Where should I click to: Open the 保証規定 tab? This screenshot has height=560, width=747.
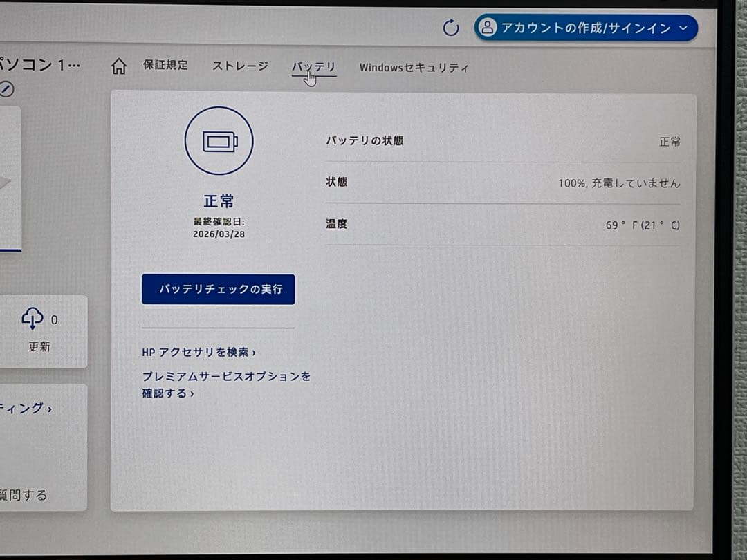coord(165,66)
